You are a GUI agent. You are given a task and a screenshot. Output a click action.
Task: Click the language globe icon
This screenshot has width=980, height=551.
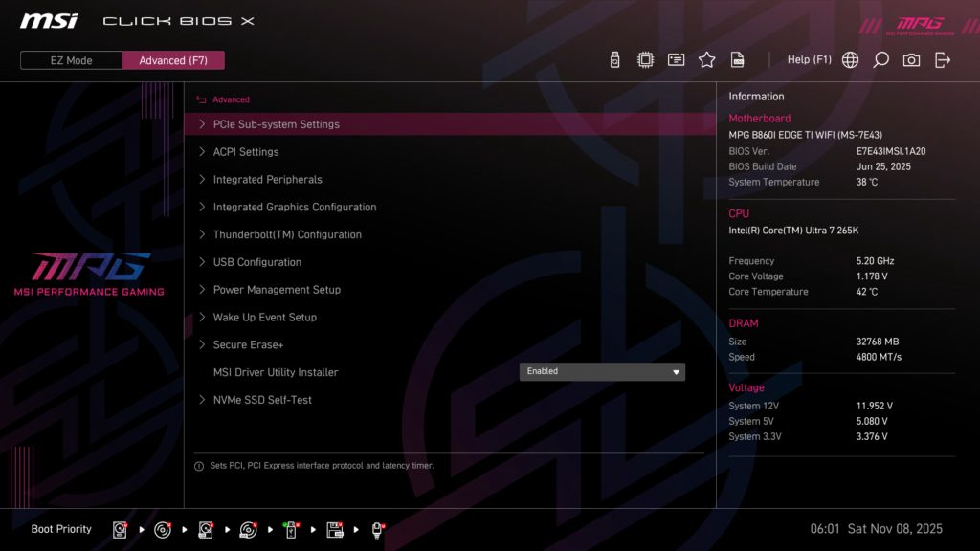[x=849, y=59]
